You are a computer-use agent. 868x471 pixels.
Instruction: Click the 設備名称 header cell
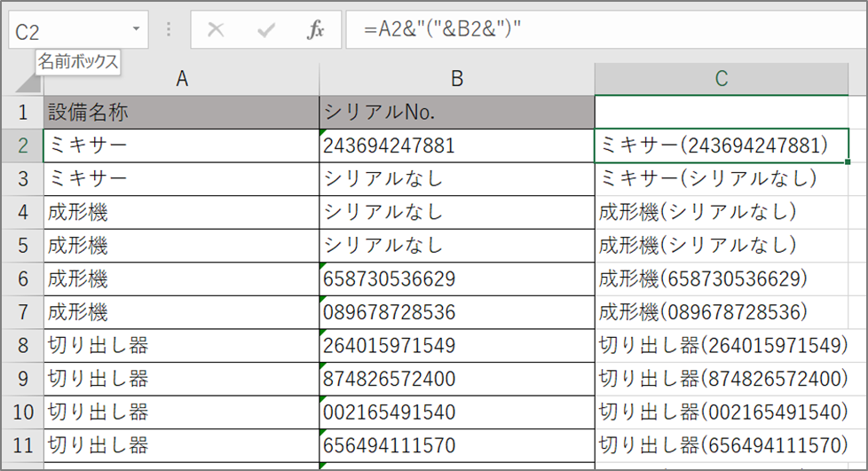181,112
